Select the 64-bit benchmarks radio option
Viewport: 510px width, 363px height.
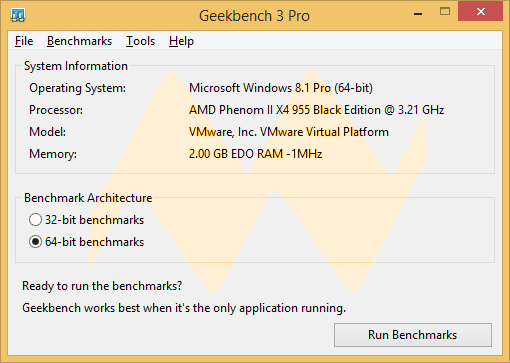(x=86, y=242)
